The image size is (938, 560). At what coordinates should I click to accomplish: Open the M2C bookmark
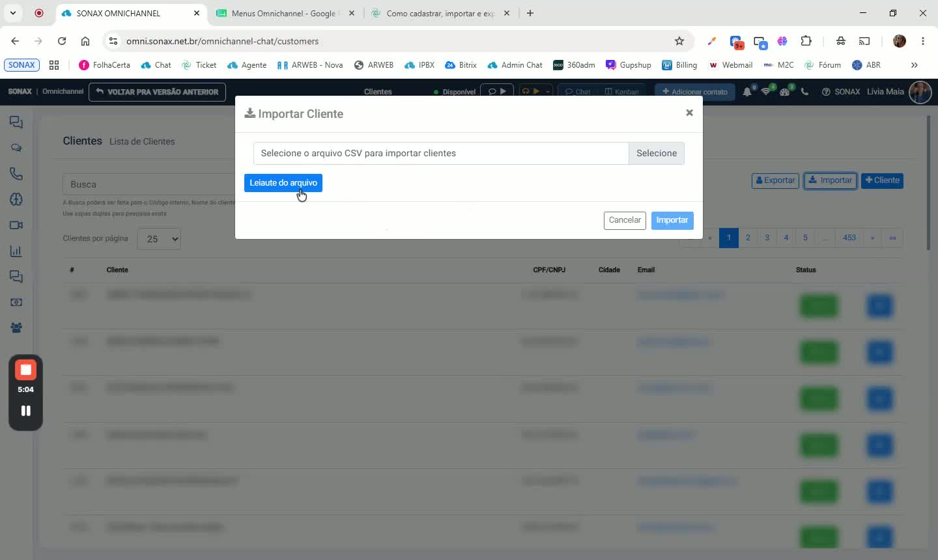coord(778,65)
